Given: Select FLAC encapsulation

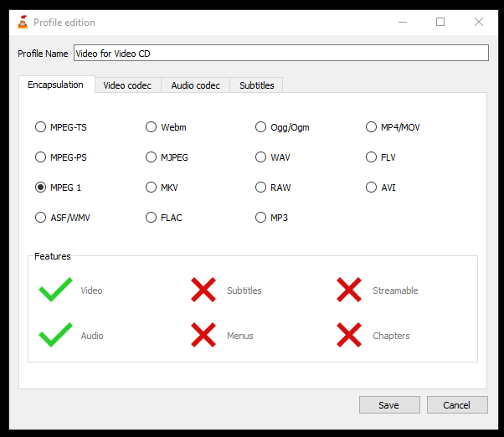Looking at the screenshot, I should click(151, 217).
